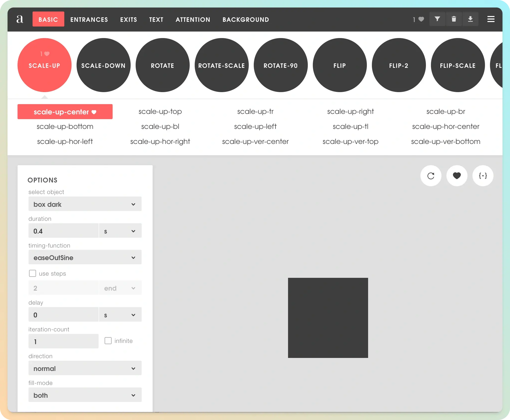Select the ROTATE-SCALE animation circle

click(221, 65)
